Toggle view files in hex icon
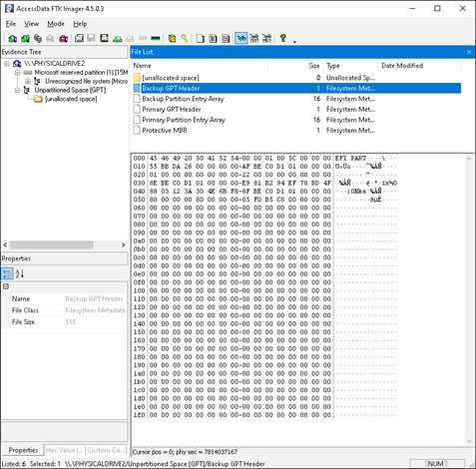Screen dimensions: 476x469 click(266, 38)
